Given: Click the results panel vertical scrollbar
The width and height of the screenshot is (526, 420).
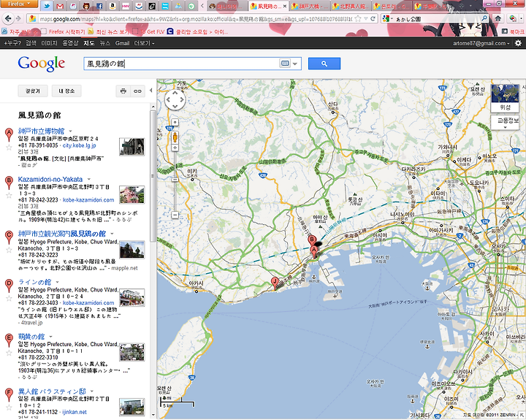Looking at the screenshot, I should pos(153,176).
